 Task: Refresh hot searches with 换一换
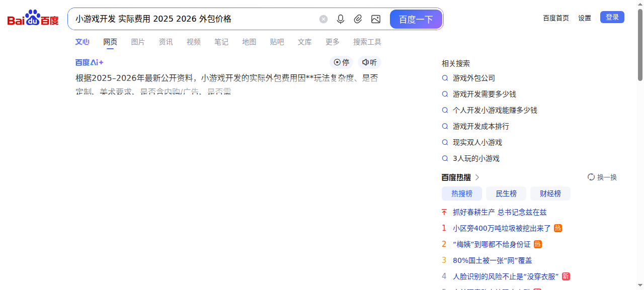click(x=602, y=177)
